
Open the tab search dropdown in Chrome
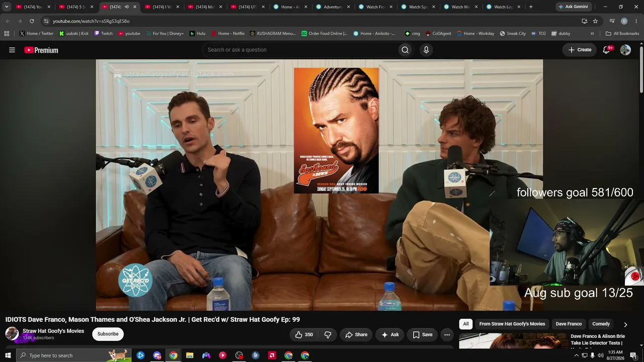click(7, 7)
